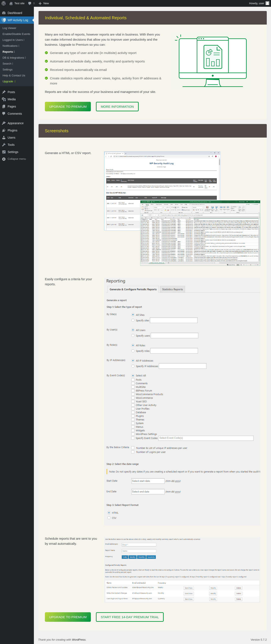Open DB & Integrations submenu
Screen dimensions: 271x644
(14, 58)
